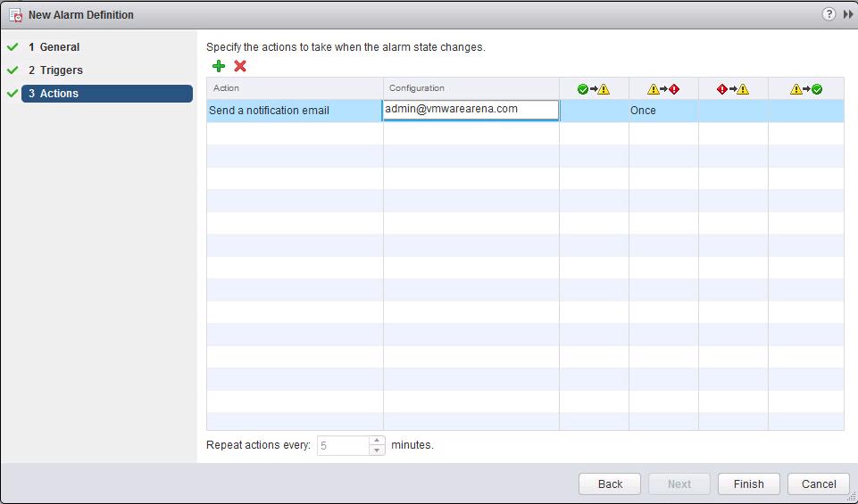
Task: Open warning-to-normal cell of the email row
Action: pos(806,111)
